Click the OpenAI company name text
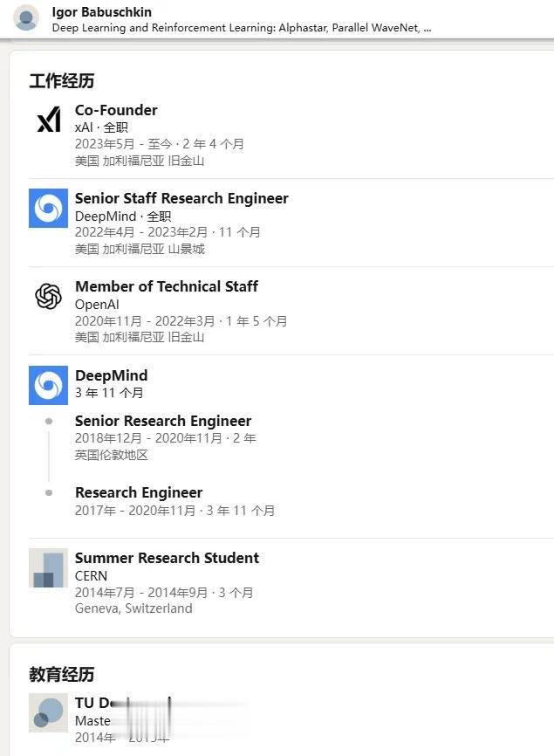This screenshot has height=756, width=554. pyautogui.click(x=97, y=304)
